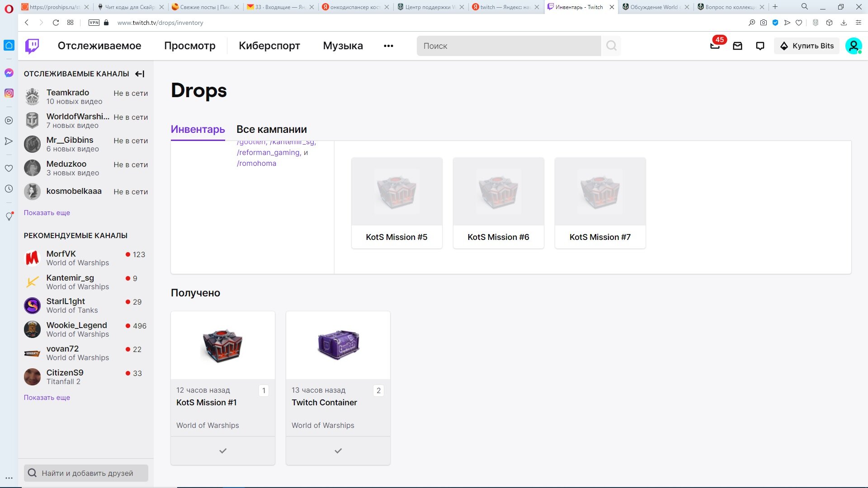868x488 pixels.
Task: Open the Twitch home logo
Action: [x=32, y=46]
